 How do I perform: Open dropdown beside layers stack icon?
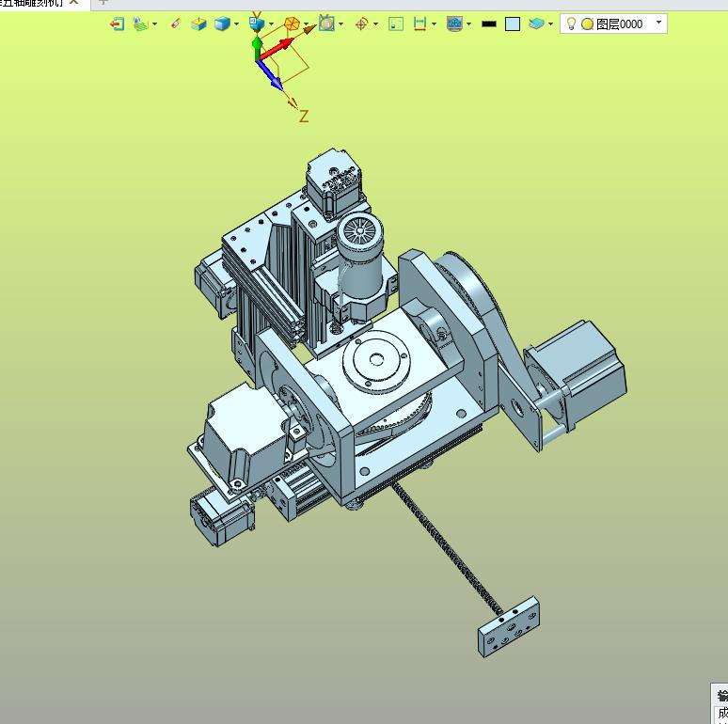coord(550,24)
